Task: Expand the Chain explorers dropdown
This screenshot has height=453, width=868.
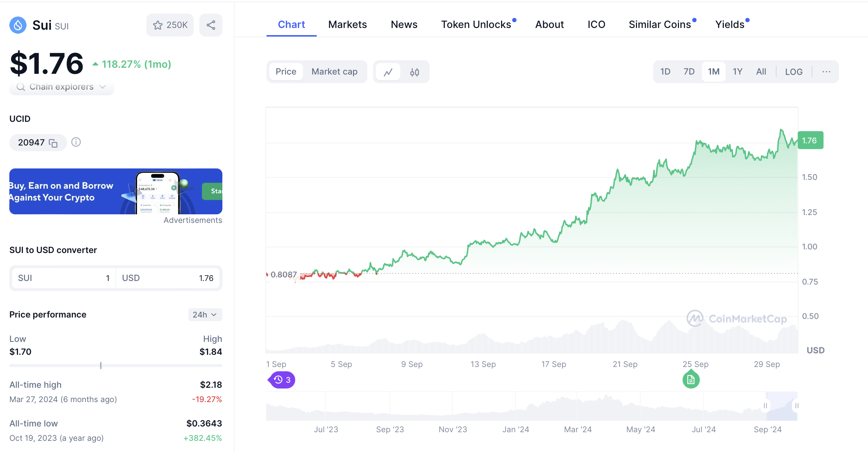Action: pyautogui.click(x=62, y=87)
